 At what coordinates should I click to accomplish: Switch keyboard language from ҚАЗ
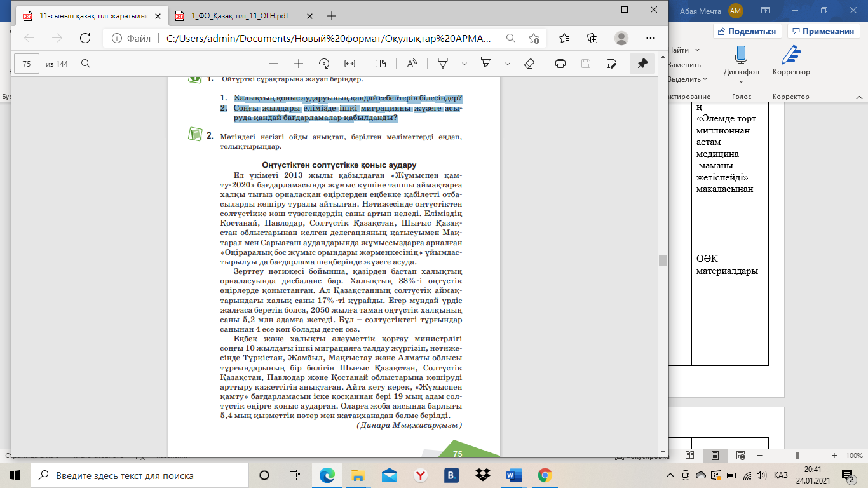[782, 475]
